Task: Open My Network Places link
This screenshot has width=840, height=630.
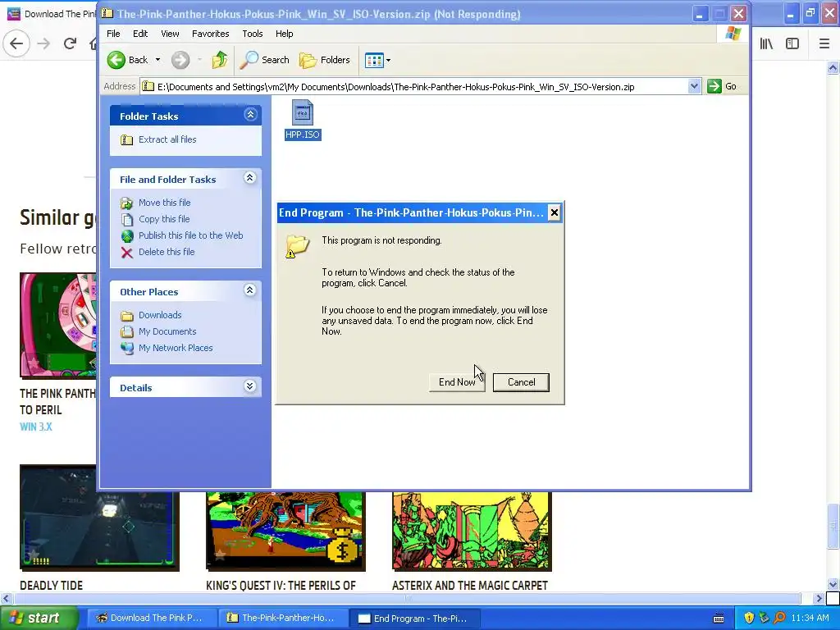Action: 176,348
